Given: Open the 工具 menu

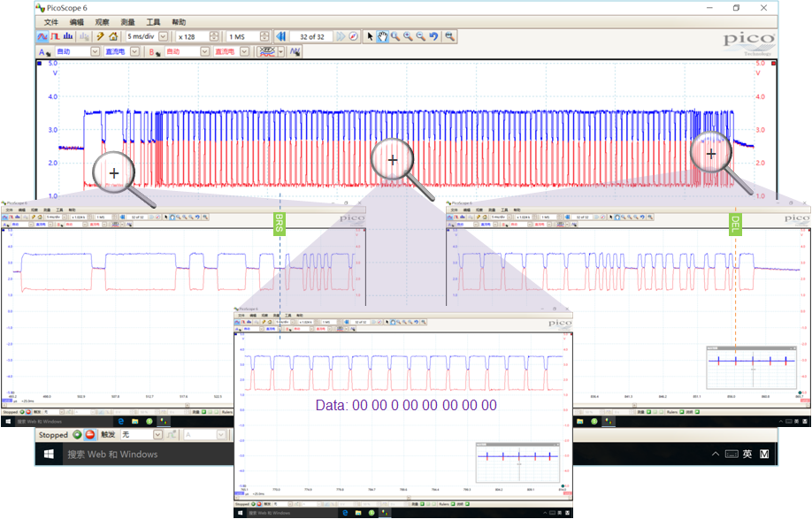Looking at the screenshot, I should click(x=153, y=22).
